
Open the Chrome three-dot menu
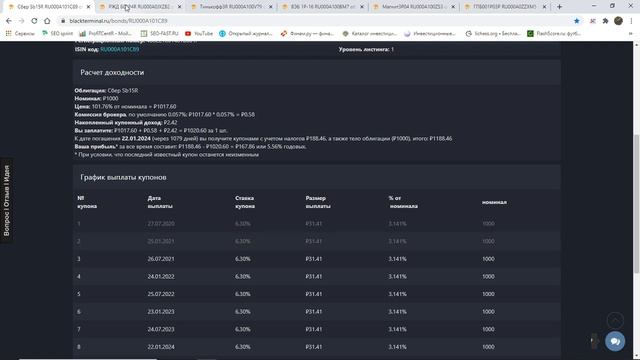tap(631, 21)
